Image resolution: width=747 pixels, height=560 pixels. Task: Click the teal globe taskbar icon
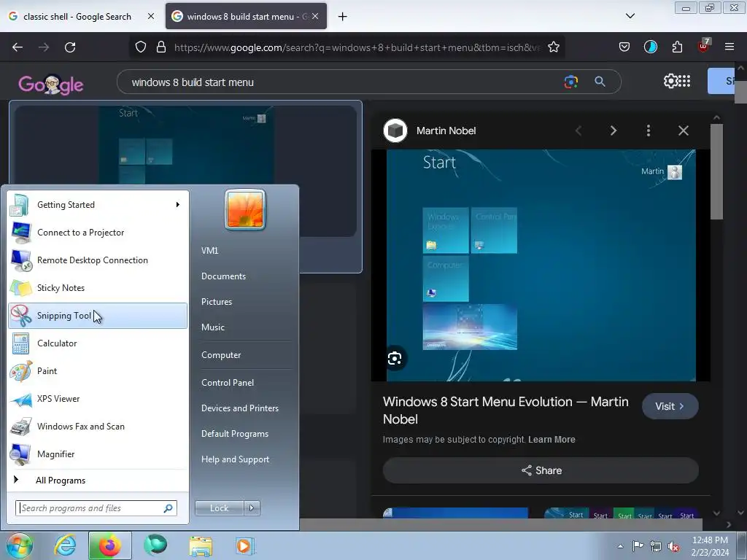pyautogui.click(x=155, y=545)
